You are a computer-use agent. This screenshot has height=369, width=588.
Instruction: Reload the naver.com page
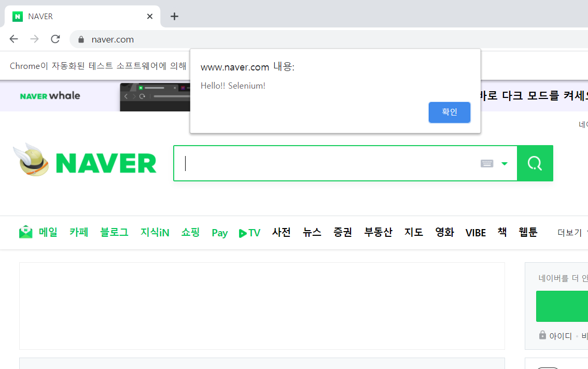pyautogui.click(x=55, y=39)
